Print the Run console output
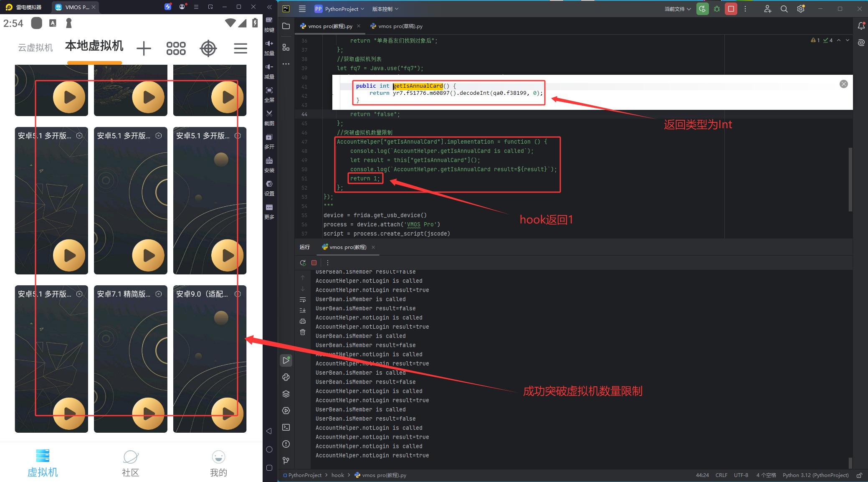This screenshot has height=482, width=868. coord(303,321)
